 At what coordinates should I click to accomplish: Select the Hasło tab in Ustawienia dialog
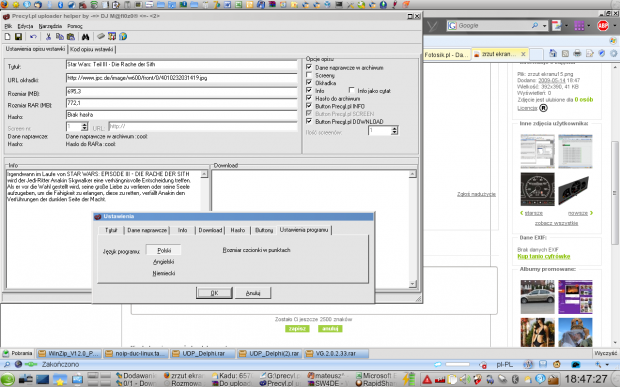point(238,230)
